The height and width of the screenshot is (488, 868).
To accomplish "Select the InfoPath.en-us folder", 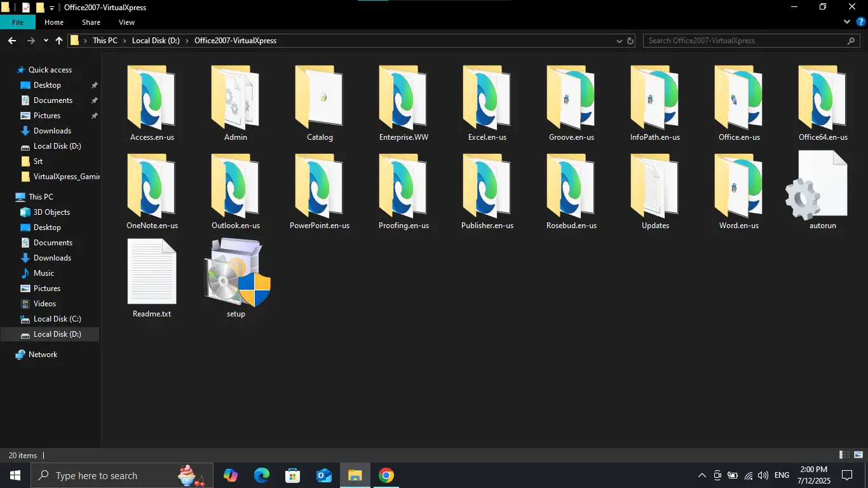I will (x=655, y=104).
